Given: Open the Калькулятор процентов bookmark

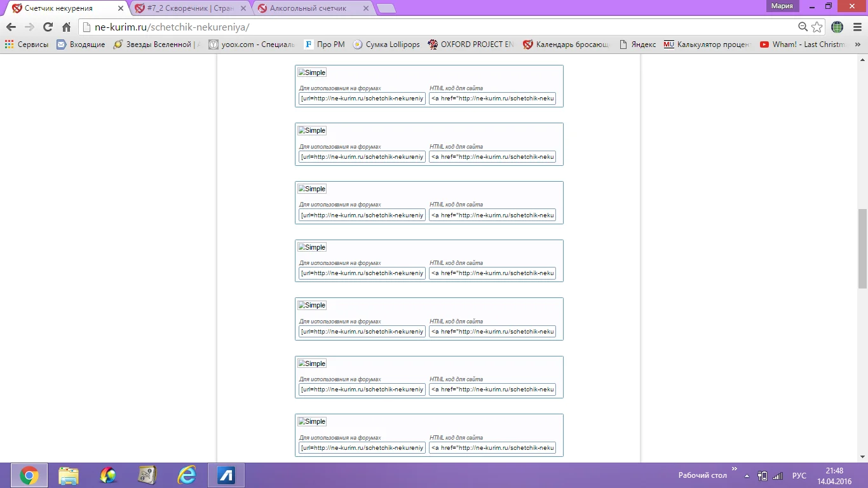Looking at the screenshot, I should [707, 44].
